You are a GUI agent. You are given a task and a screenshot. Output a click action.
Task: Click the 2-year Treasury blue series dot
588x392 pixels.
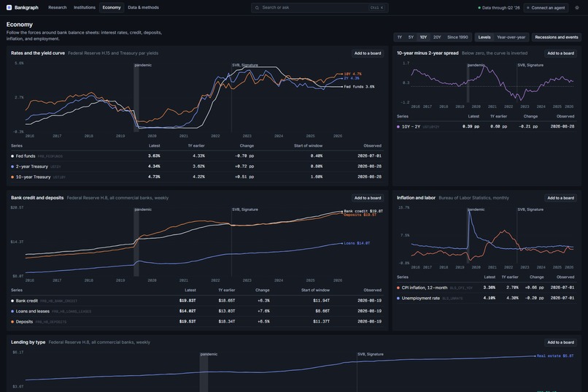(x=12, y=166)
